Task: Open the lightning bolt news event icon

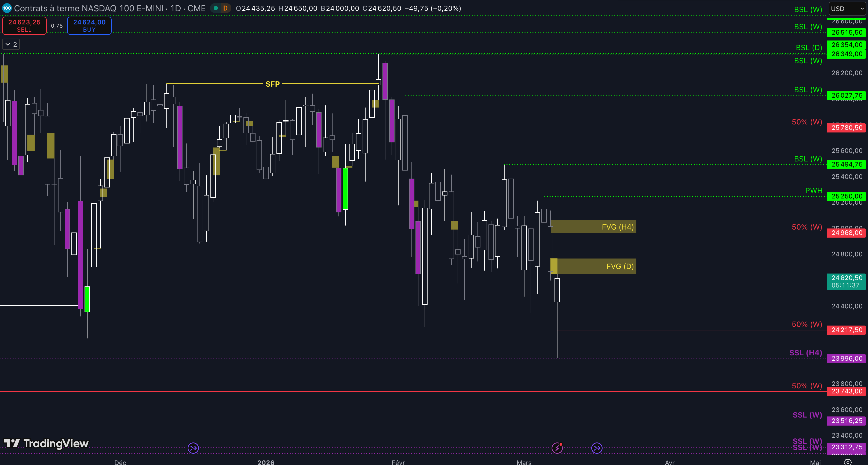Action: pyautogui.click(x=557, y=448)
